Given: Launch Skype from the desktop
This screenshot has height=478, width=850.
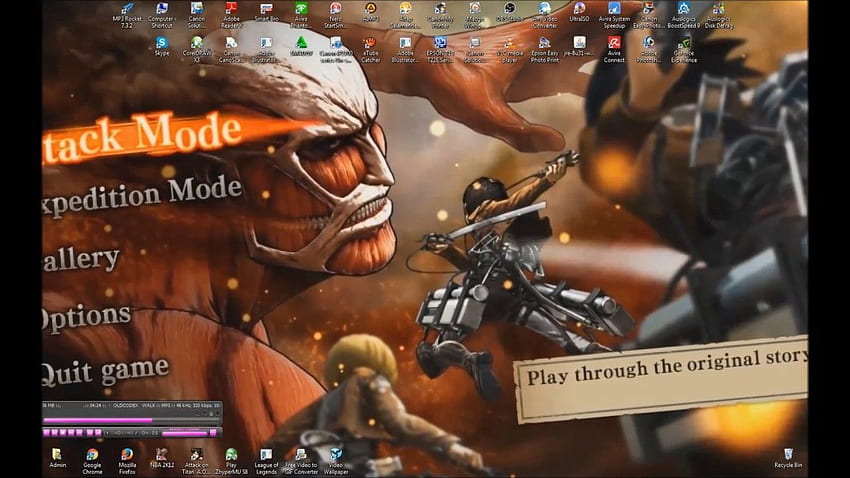Looking at the screenshot, I should tap(162, 46).
